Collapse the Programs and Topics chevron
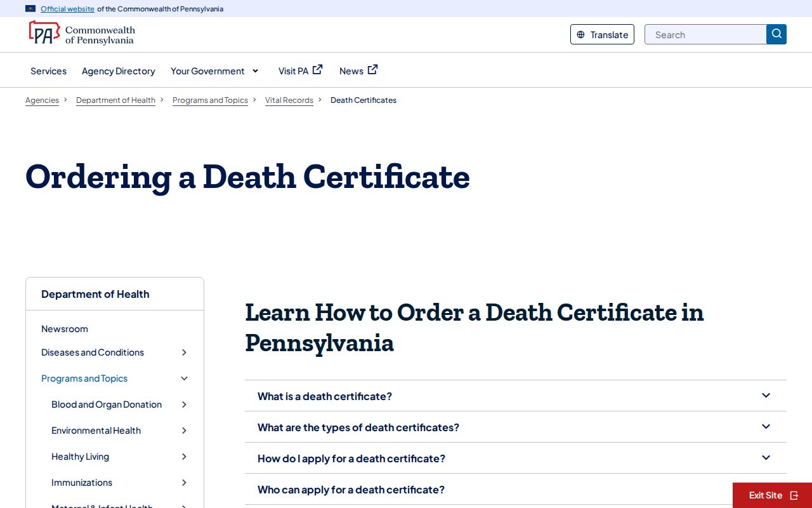The image size is (812, 508). point(184,378)
